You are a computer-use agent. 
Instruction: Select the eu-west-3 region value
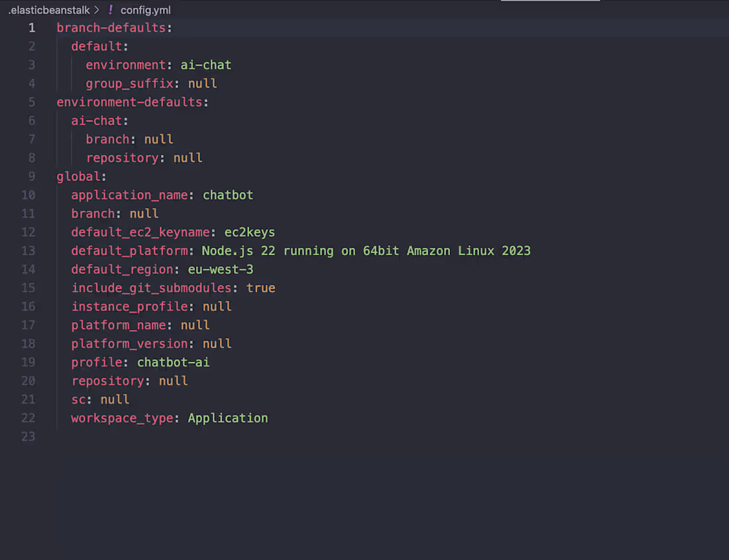pos(221,269)
